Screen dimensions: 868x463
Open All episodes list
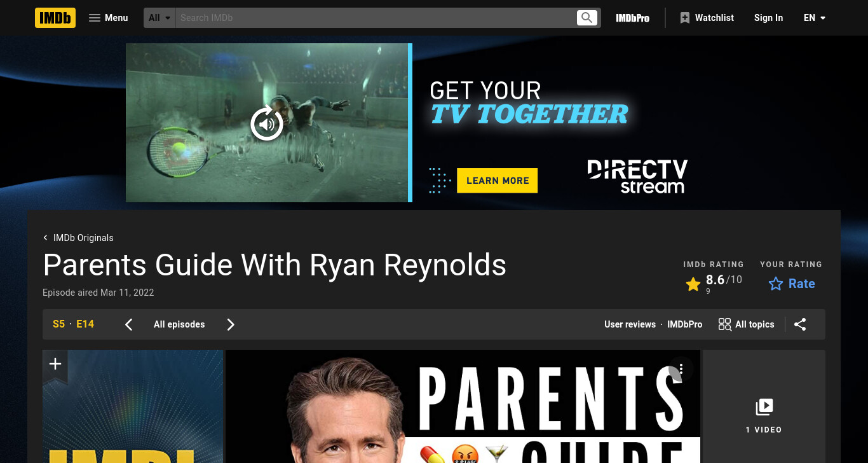[x=179, y=324]
